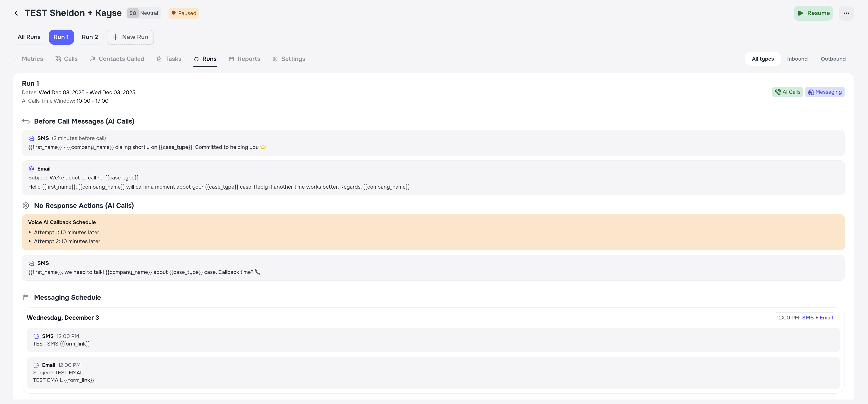Click the Reports calendar icon
Screen dimensions: 868x404
[x=231, y=59]
